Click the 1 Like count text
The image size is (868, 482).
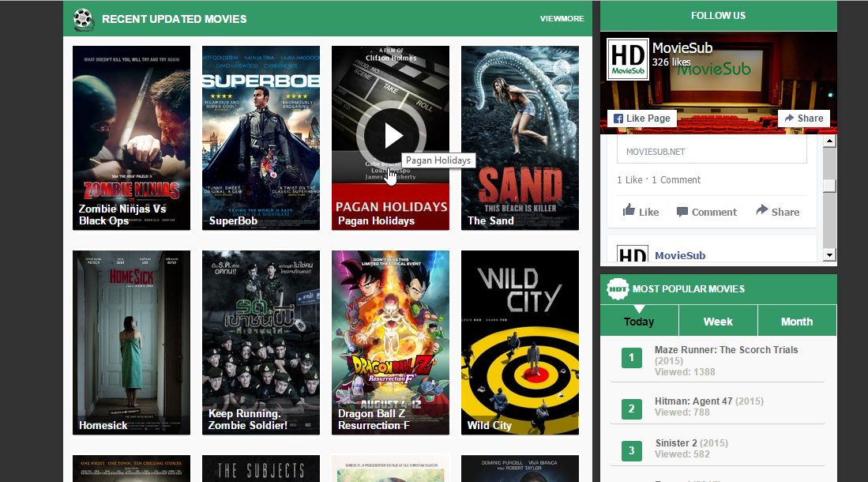[629, 179]
